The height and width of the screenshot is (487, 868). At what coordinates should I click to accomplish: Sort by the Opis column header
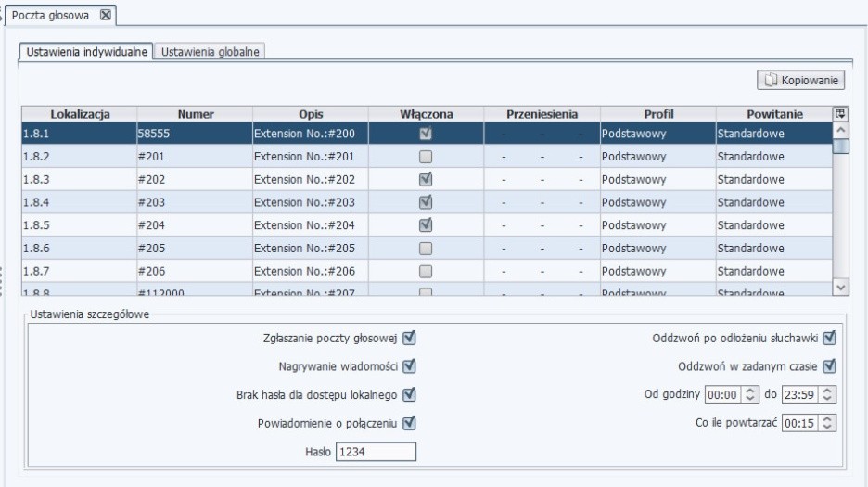(x=311, y=114)
